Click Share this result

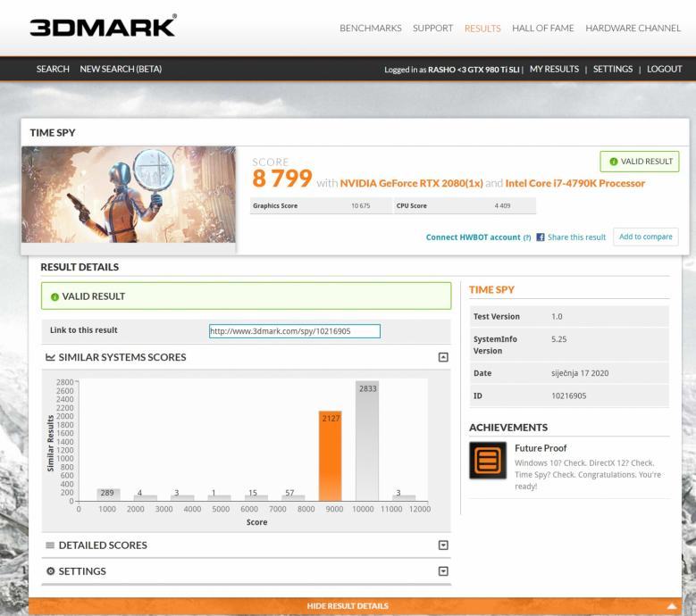[576, 237]
